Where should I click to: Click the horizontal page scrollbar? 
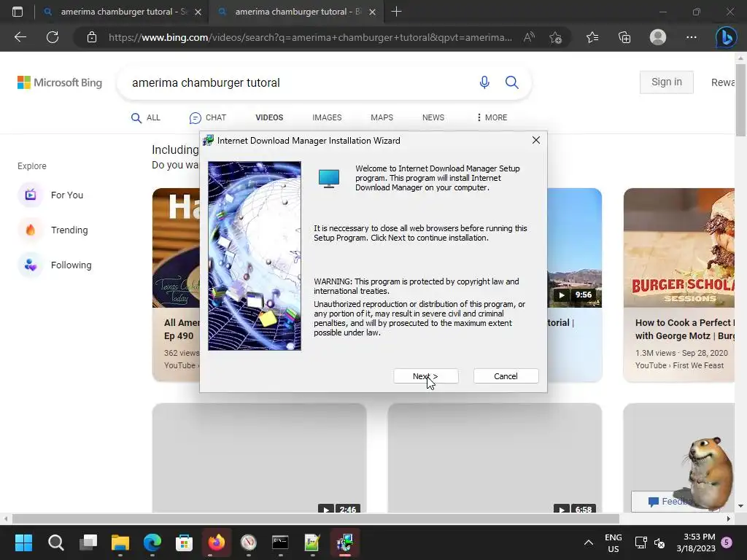tap(315, 518)
